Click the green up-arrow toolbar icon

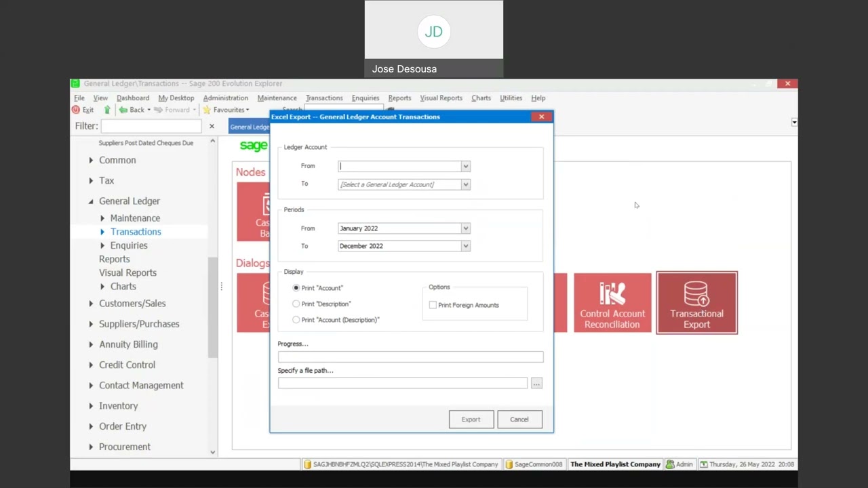[107, 110]
